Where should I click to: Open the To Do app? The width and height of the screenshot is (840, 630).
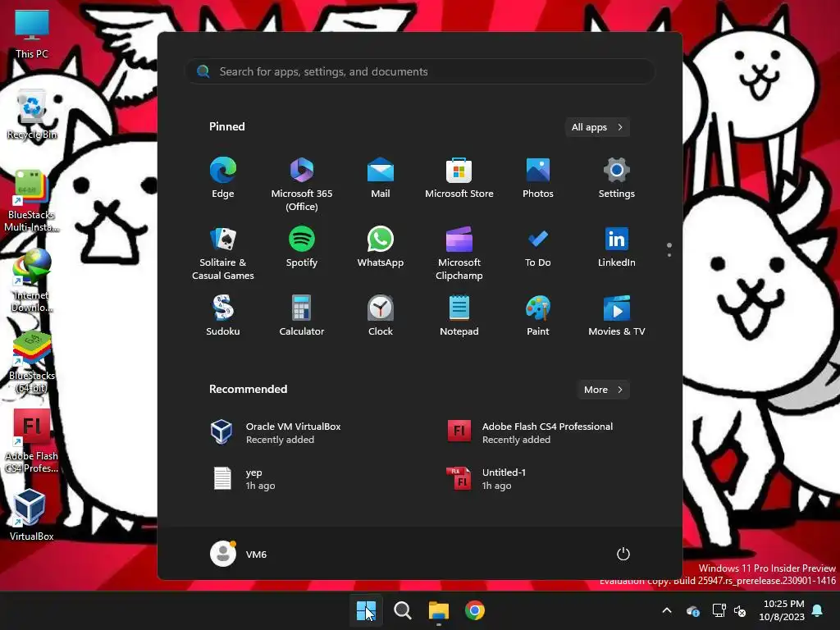pyautogui.click(x=538, y=247)
